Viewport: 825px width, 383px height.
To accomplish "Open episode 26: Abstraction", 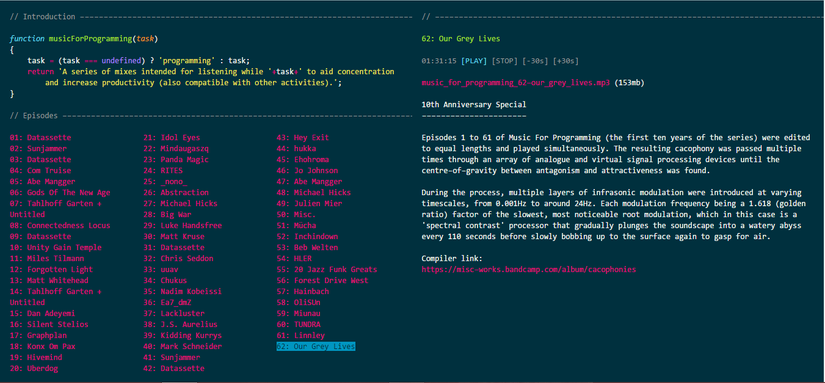I will [176, 193].
